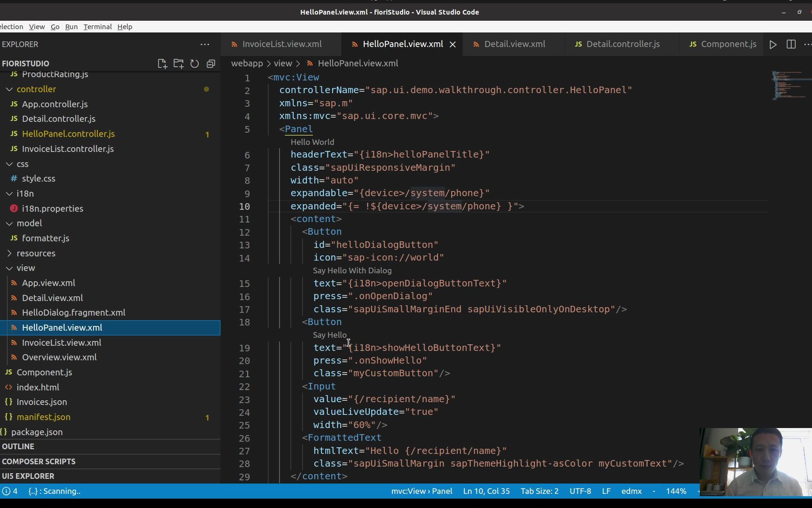Viewport: 812px width, 508px height.
Task: Click mvc:View › Panel status breadcrumb
Action: [422, 491]
